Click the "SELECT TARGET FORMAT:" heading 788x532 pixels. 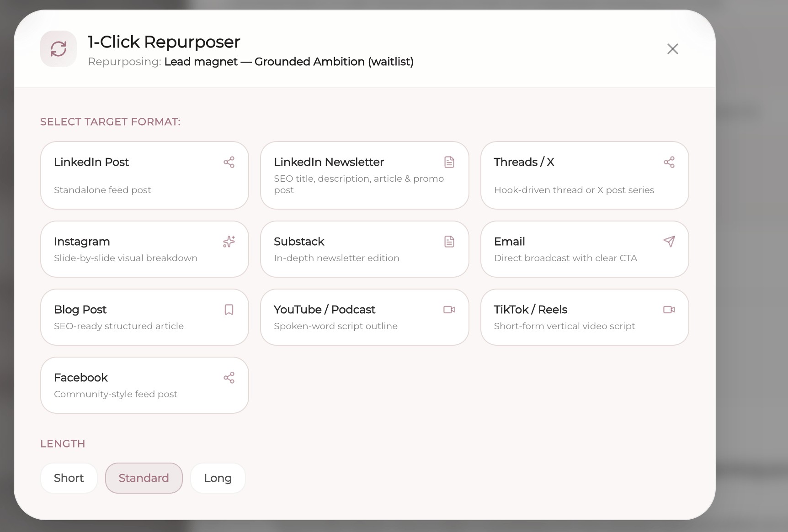click(110, 122)
